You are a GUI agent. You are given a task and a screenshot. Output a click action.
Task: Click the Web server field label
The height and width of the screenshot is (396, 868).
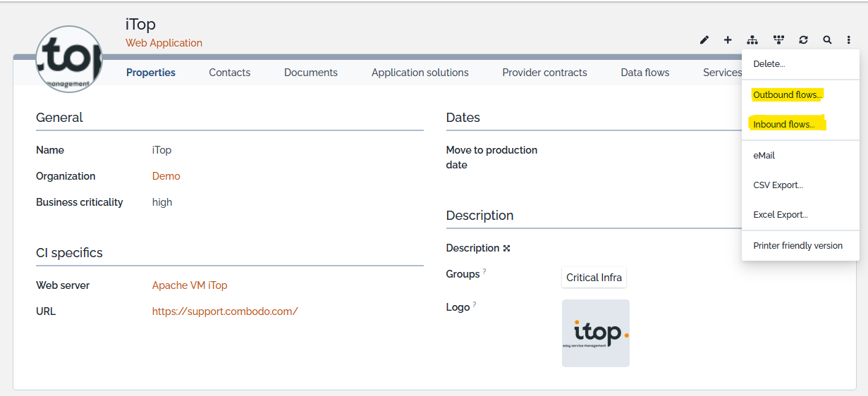(63, 285)
